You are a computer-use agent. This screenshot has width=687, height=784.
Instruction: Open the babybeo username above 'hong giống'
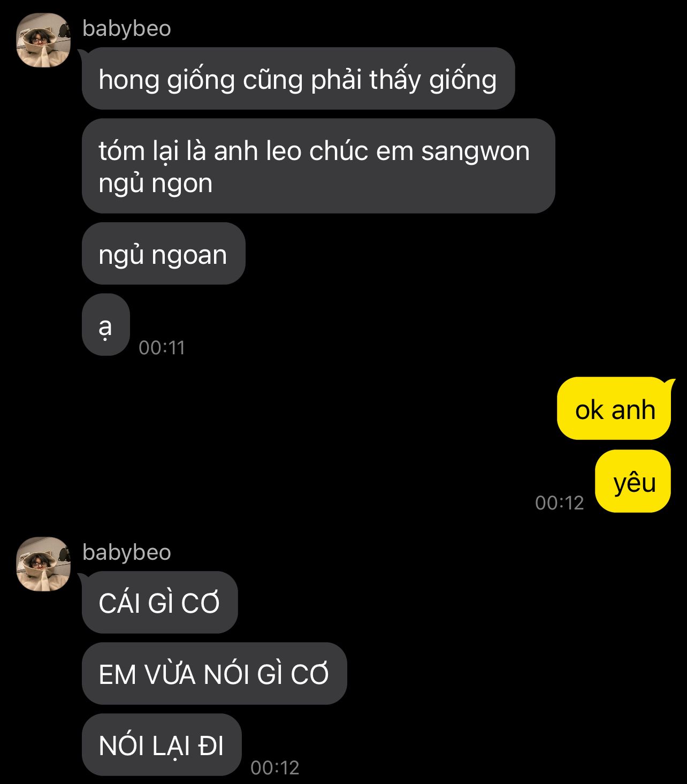[127, 29]
